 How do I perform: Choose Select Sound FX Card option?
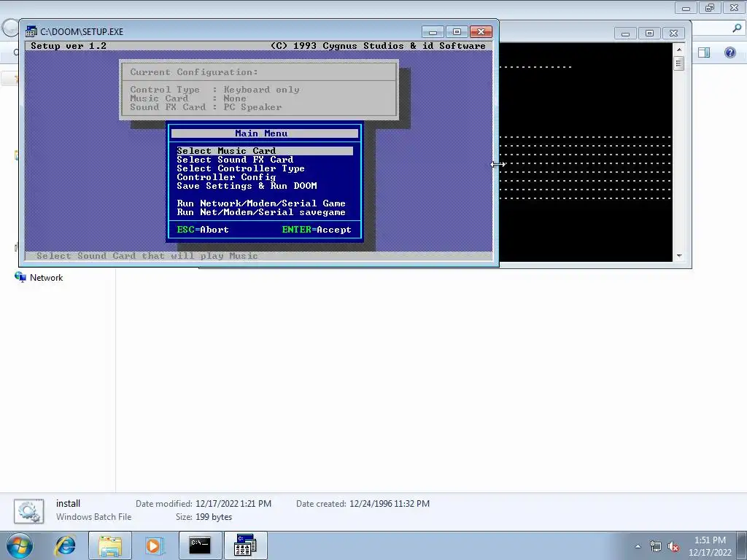pyautogui.click(x=235, y=160)
